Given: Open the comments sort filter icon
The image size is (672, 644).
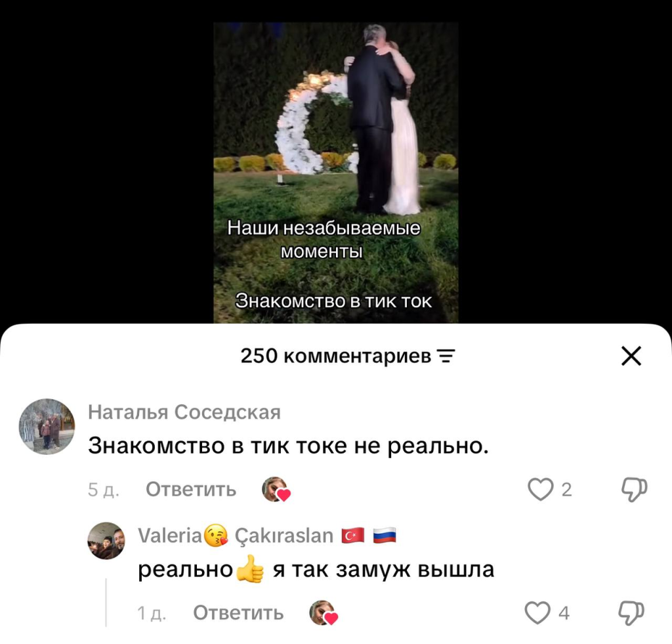Looking at the screenshot, I should point(446,356).
